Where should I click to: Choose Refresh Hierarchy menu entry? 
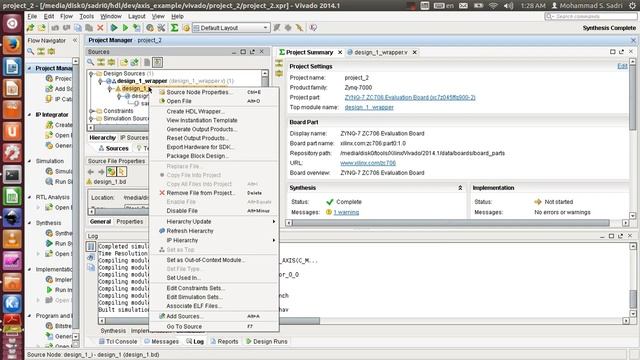pos(214,231)
